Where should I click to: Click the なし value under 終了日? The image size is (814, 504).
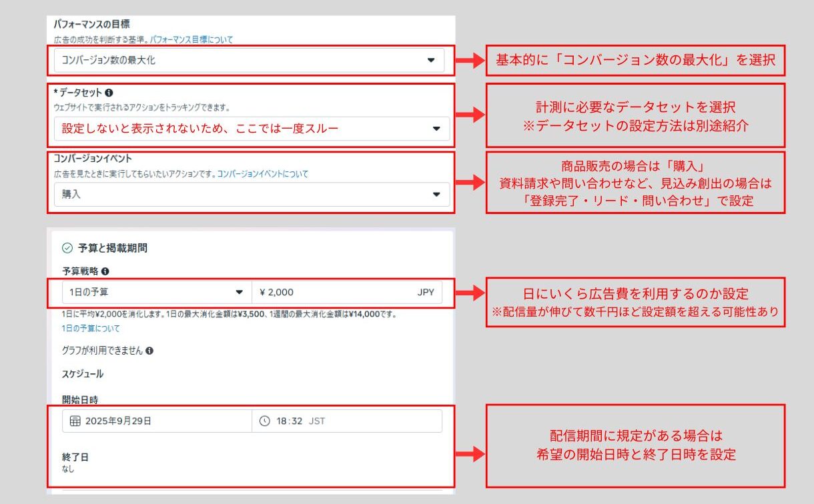[69, 469]
